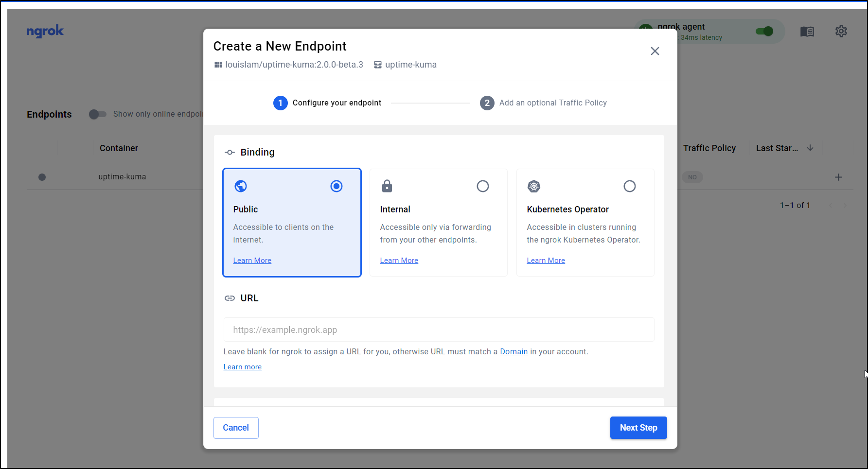The image size is (868, 469).
Task: Sort by Last Started column arrow
Action: [x=810, y=148]
